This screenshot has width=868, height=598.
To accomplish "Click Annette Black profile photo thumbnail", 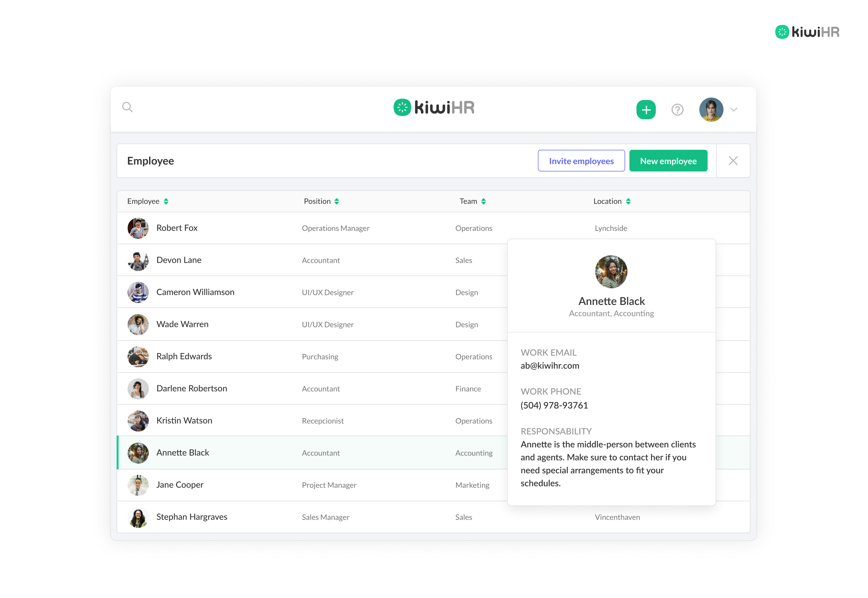I will (137, 453).
